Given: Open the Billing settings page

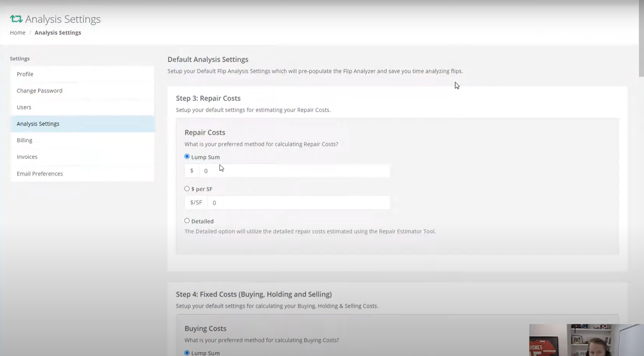Looking at the screenshot, I should (x=24, y=140).
